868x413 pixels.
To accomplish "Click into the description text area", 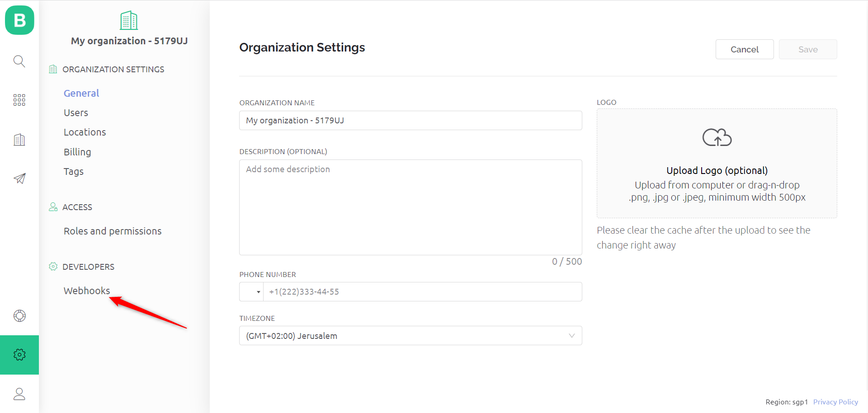I will tap(410, 207).
